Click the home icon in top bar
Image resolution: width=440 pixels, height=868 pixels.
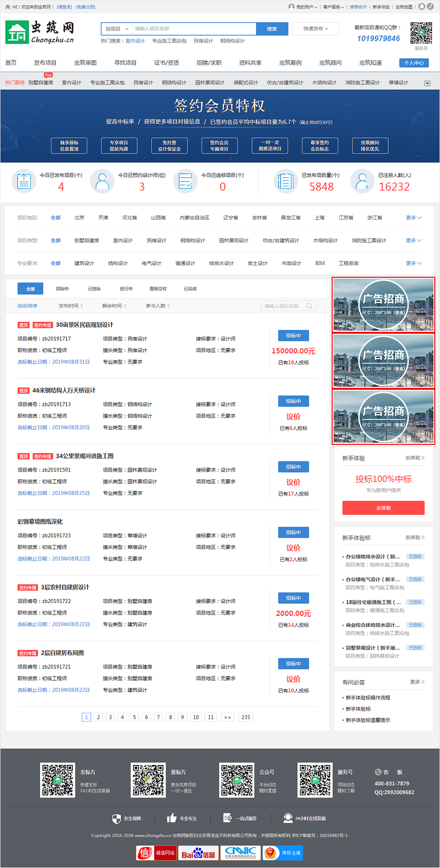8,7
